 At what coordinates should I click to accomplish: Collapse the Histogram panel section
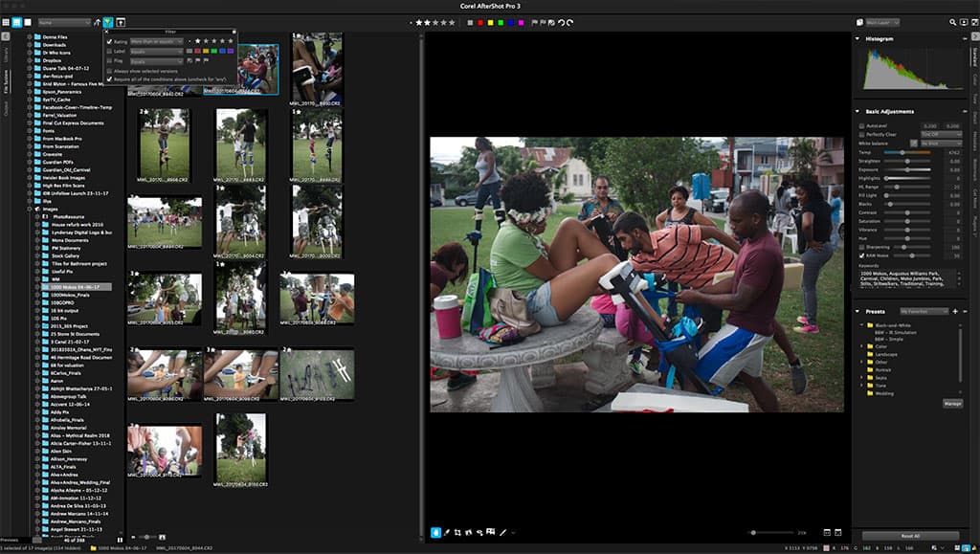pos(858,39)
